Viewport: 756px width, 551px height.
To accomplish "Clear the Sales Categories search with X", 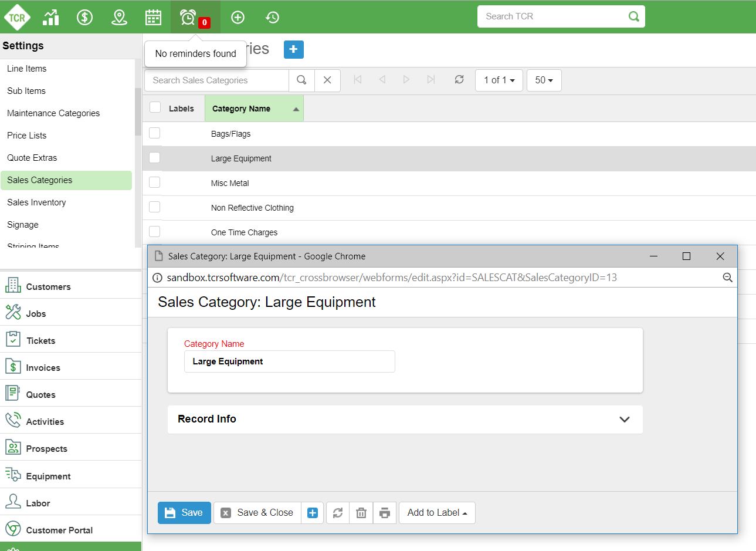I will point(327,80).
